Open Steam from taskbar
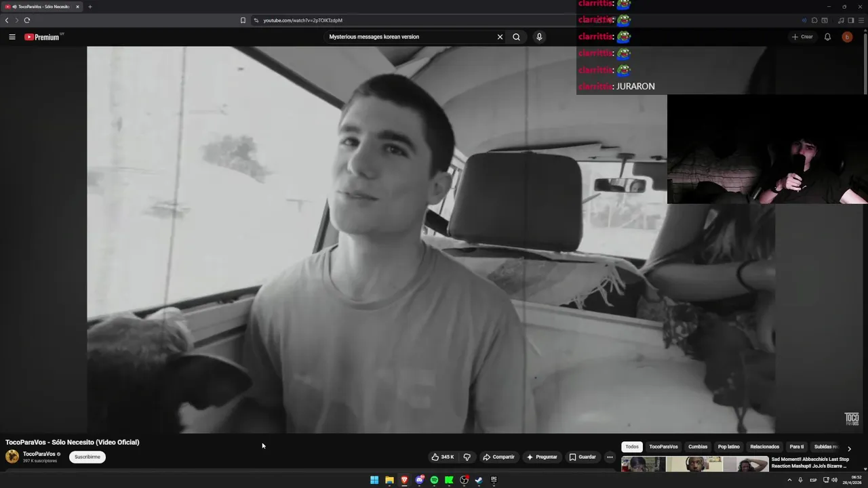The height and width of the screenshot is (488, 868). tap(479, 480)
